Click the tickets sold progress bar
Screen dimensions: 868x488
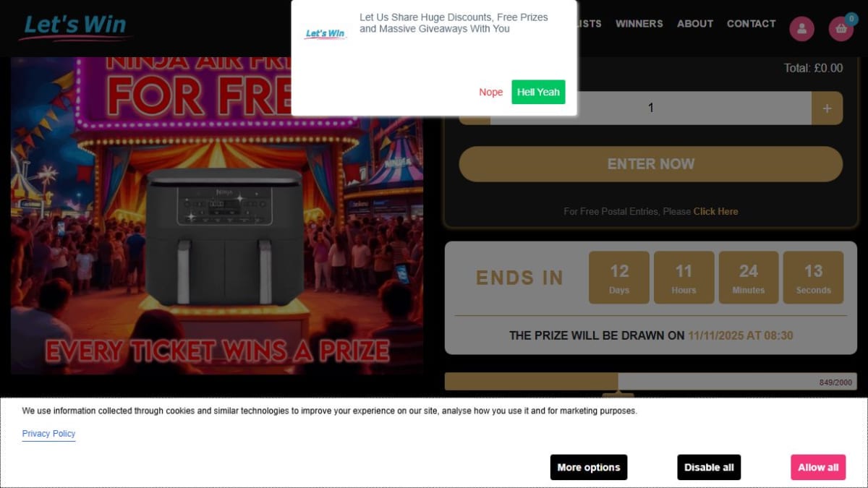650,382
